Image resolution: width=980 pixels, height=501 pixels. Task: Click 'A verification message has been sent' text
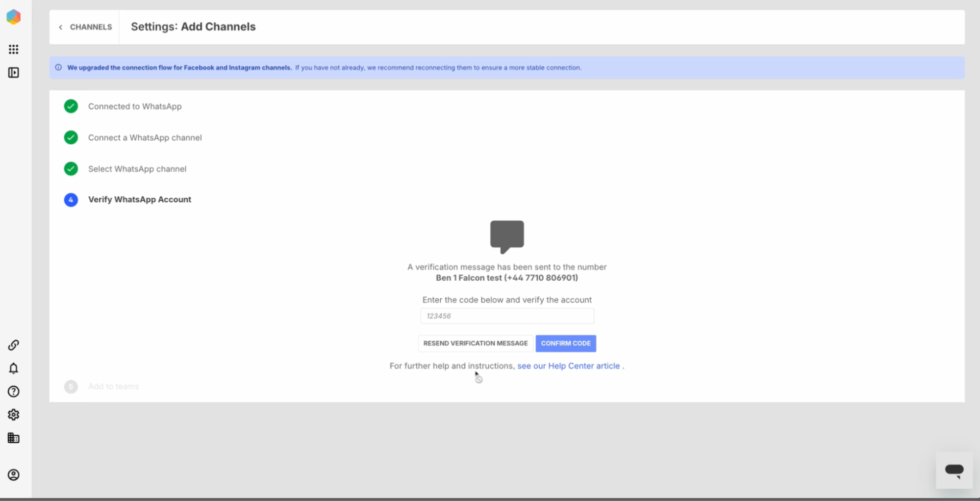click(507, 267)
